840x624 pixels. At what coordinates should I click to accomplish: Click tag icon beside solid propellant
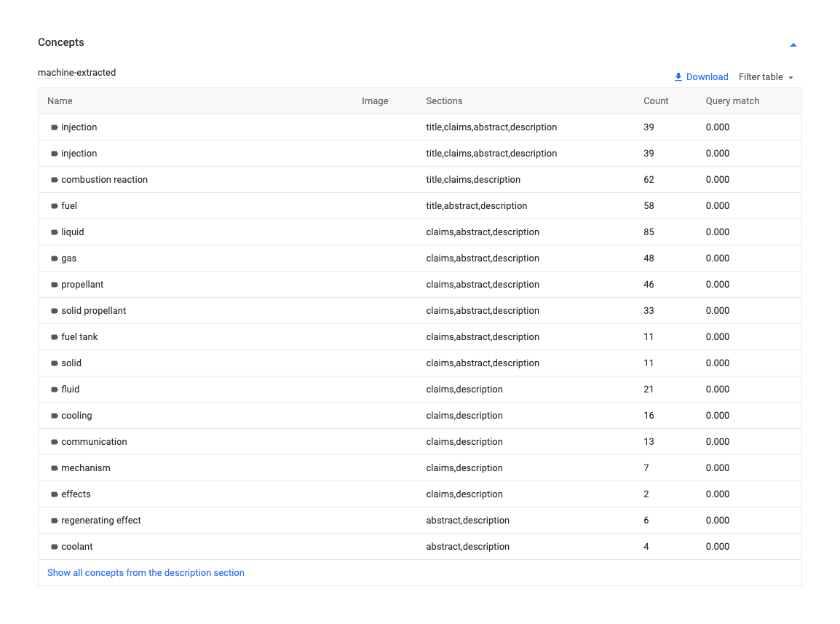pyautogui.click(x=54, y=312)
